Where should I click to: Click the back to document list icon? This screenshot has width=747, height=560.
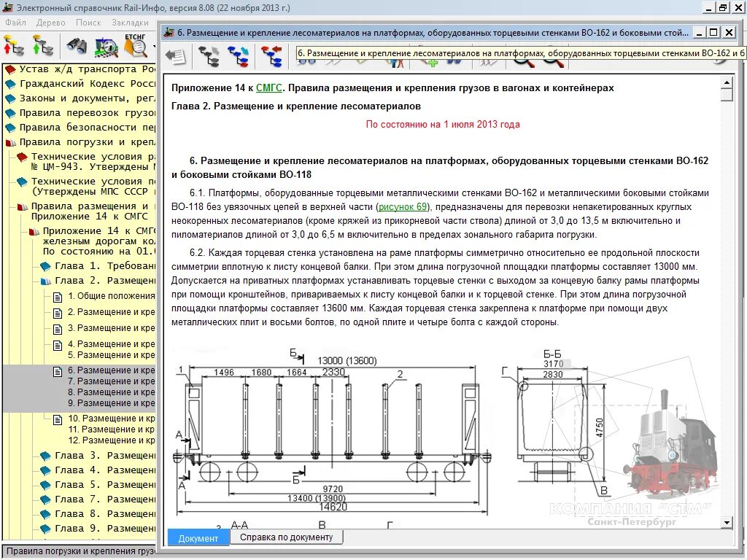176,56
